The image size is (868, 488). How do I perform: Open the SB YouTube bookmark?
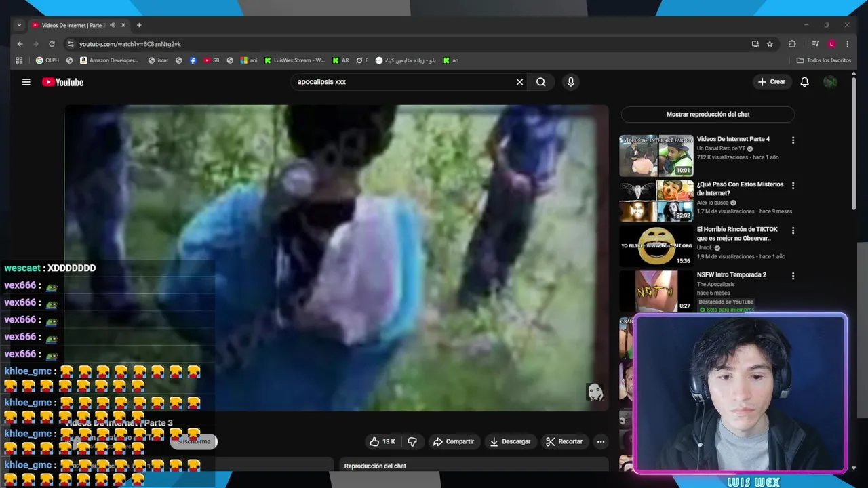211,60
